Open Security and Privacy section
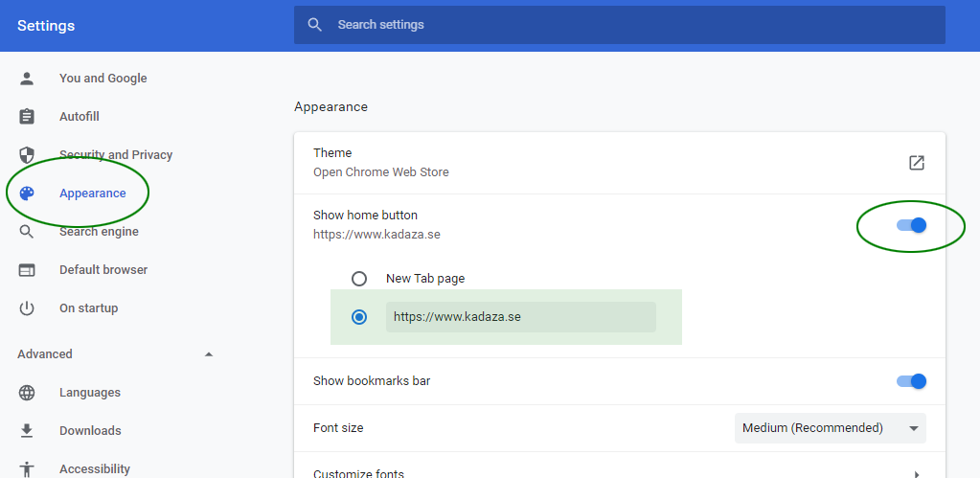Image resolution: width=980 pixels, height=478 pixels. 116,155
